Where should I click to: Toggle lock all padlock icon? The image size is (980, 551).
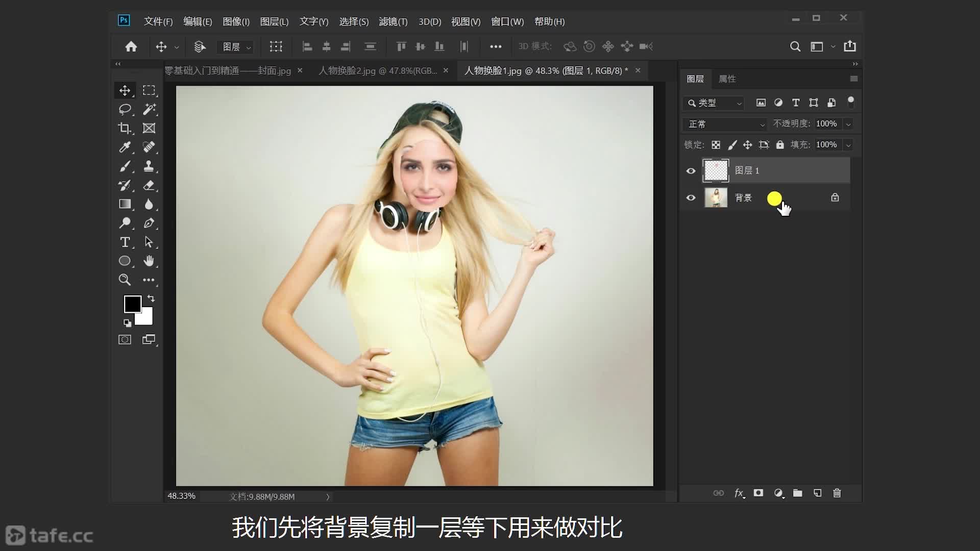780,145
